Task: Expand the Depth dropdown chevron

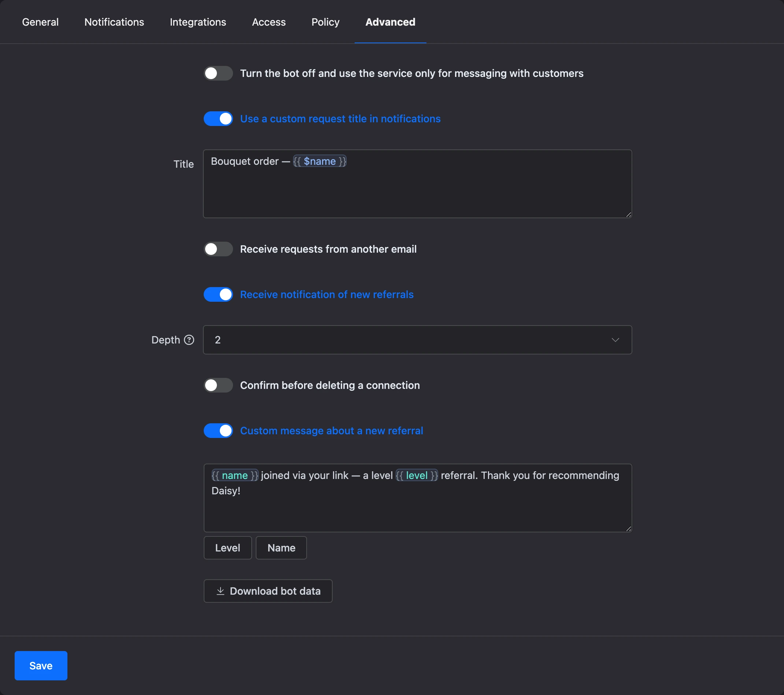Action: tap(615, 340)
